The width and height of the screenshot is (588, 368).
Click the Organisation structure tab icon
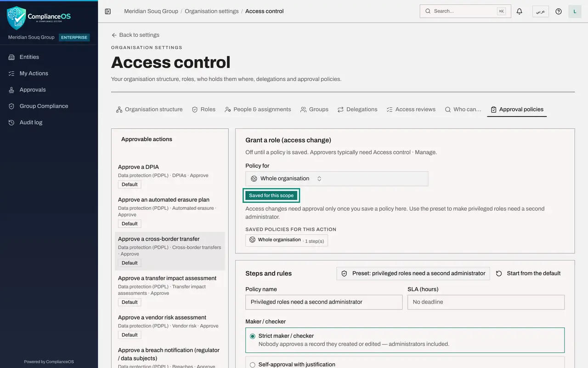pyautogui.click(x=119, y=109)
